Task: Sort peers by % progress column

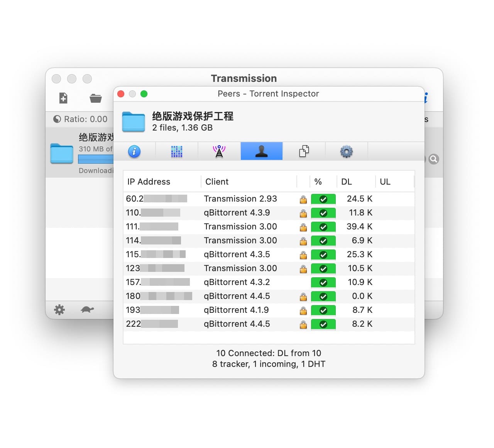Action: click(x=323, y=182)
